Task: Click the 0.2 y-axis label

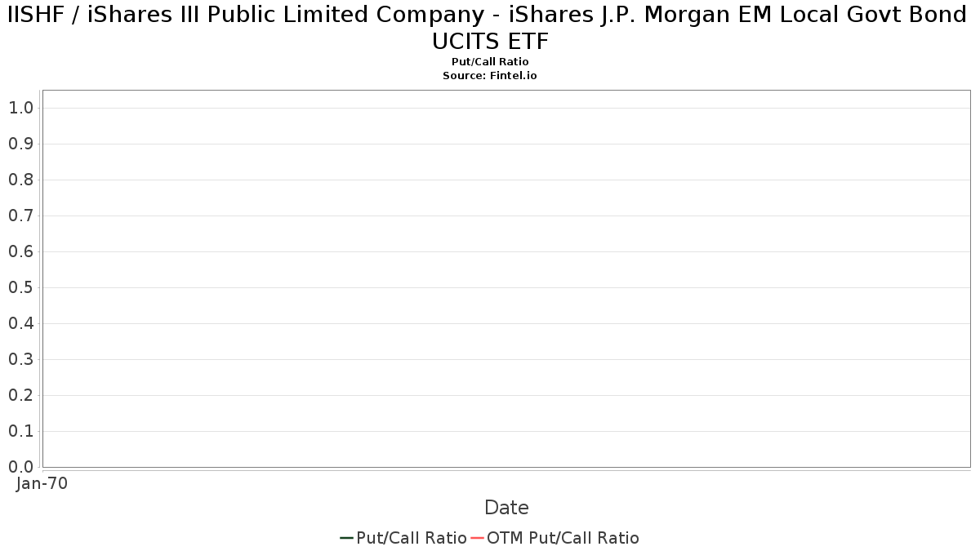Action: pos(20,395)
